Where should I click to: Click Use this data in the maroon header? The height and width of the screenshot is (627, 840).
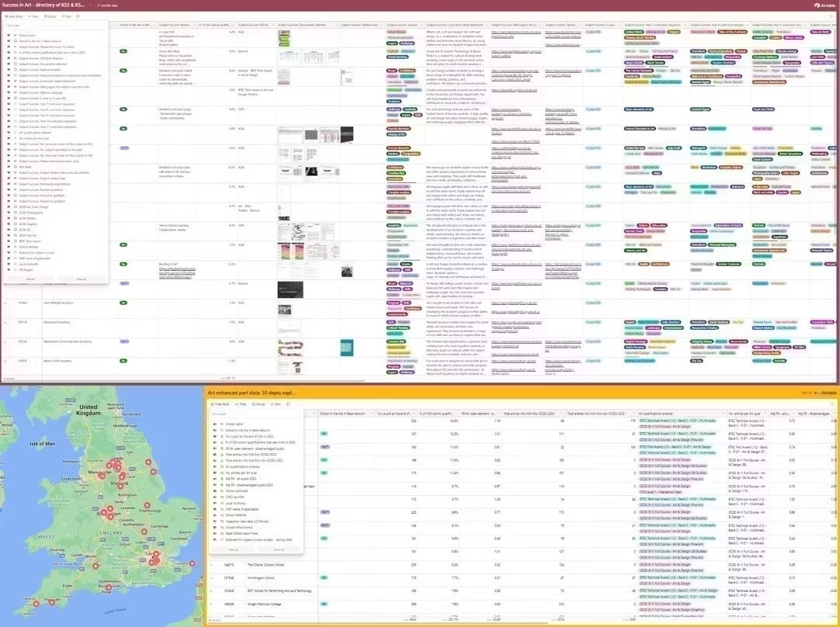tap(108, 5)
